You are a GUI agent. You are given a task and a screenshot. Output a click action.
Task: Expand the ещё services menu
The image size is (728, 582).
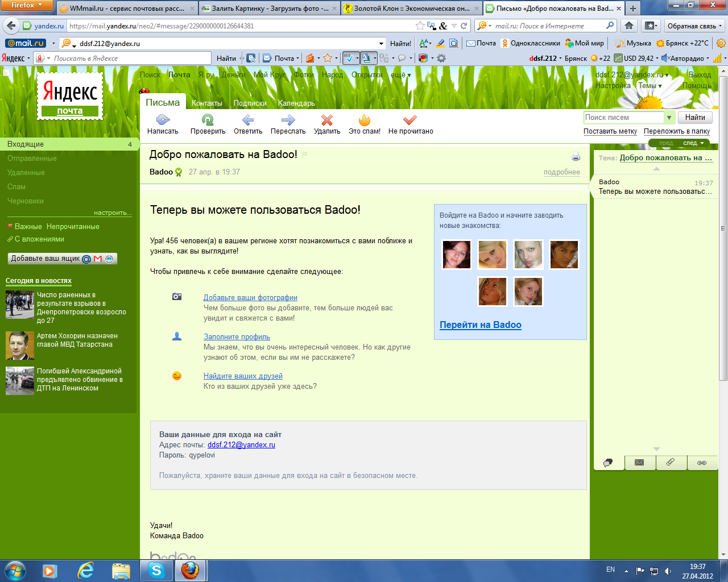click(x=400, y=74)
